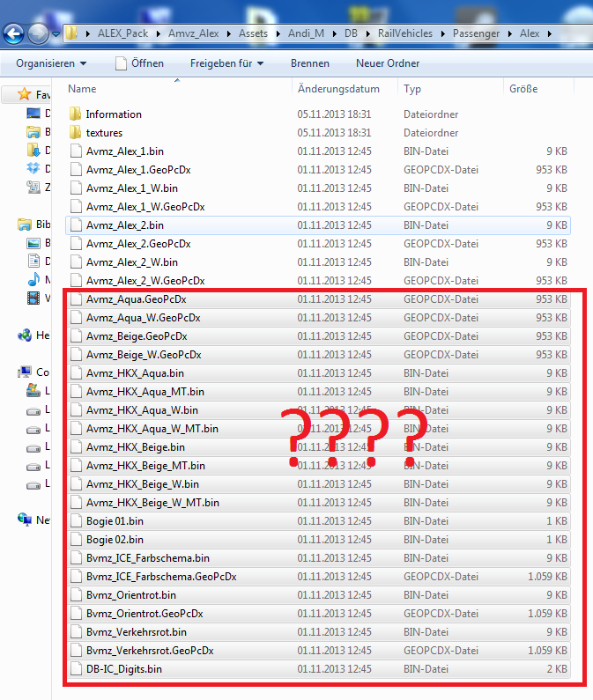Select file Avmz_Alex_1_W.GeoPcDx
593x700 pixels.
[x=318, y=207]
